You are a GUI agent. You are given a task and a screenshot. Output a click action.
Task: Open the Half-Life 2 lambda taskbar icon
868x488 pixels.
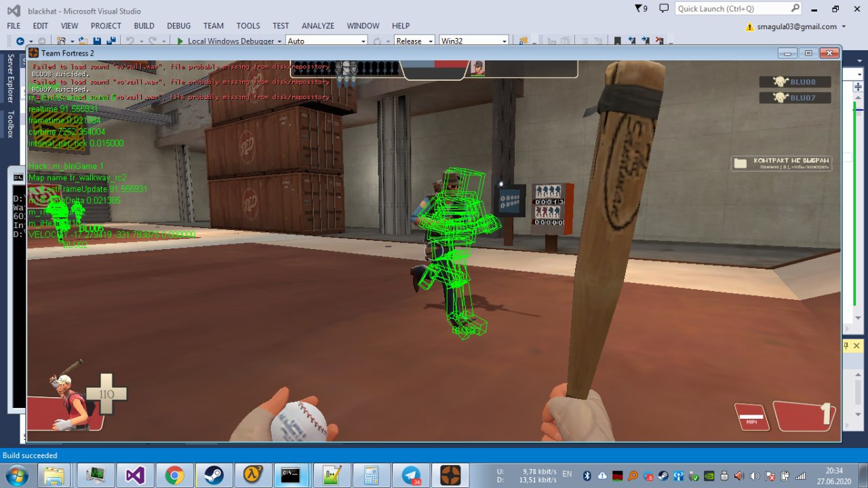[253, 475]
